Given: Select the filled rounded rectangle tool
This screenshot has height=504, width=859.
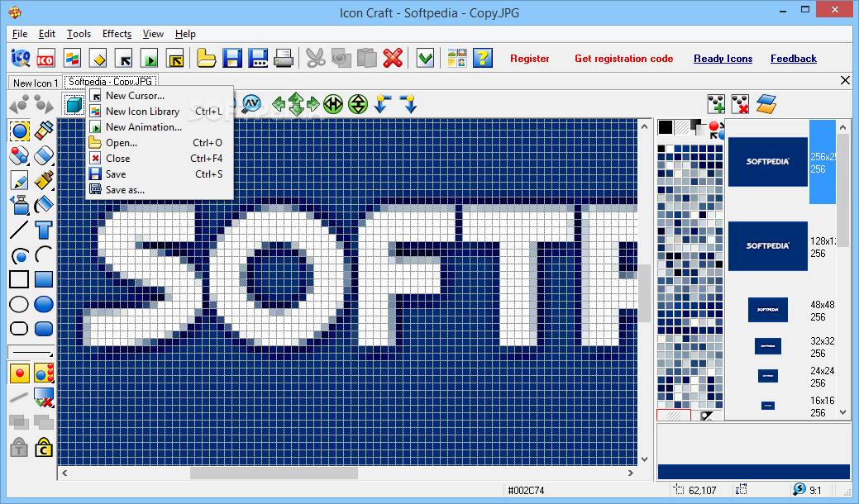Looking at the screenshot, I should tap(44, 328).
